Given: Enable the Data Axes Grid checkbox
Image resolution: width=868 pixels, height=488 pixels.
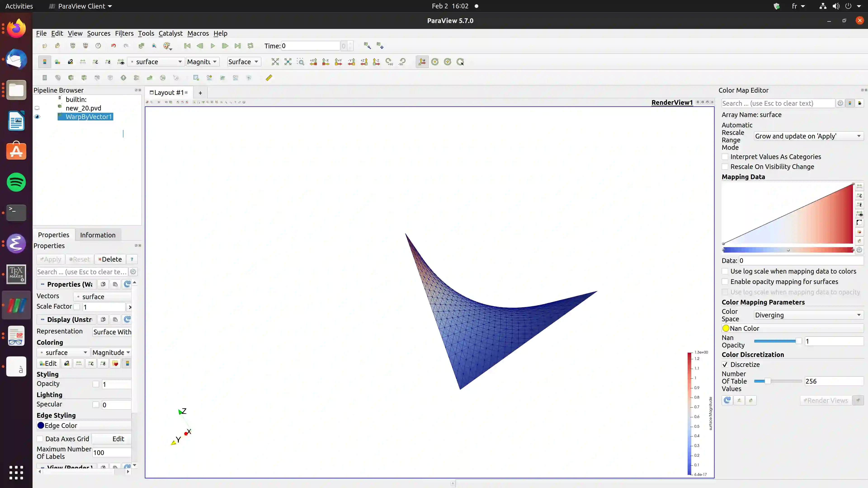Looking at the screenshot, I should coord(40,439).
